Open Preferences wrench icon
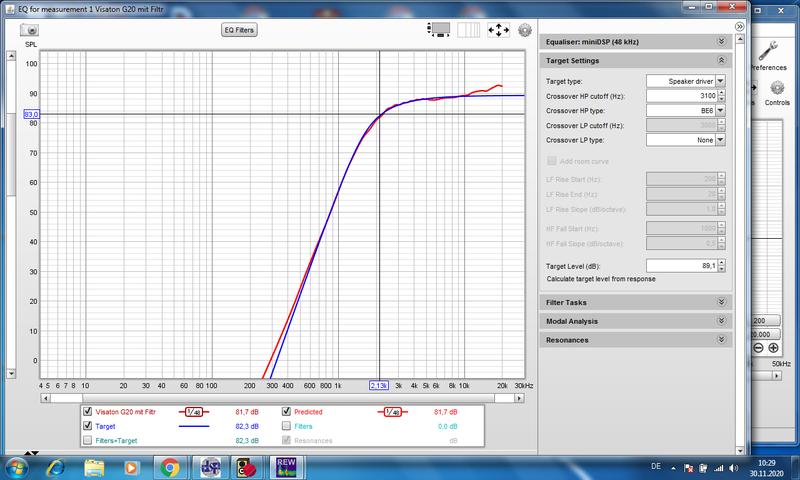 click(770, 51)
